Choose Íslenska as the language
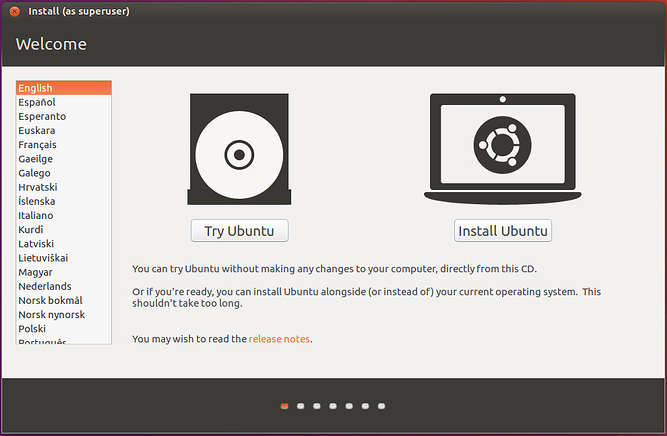This screenshot has width=667, height=436. point(64,201)
